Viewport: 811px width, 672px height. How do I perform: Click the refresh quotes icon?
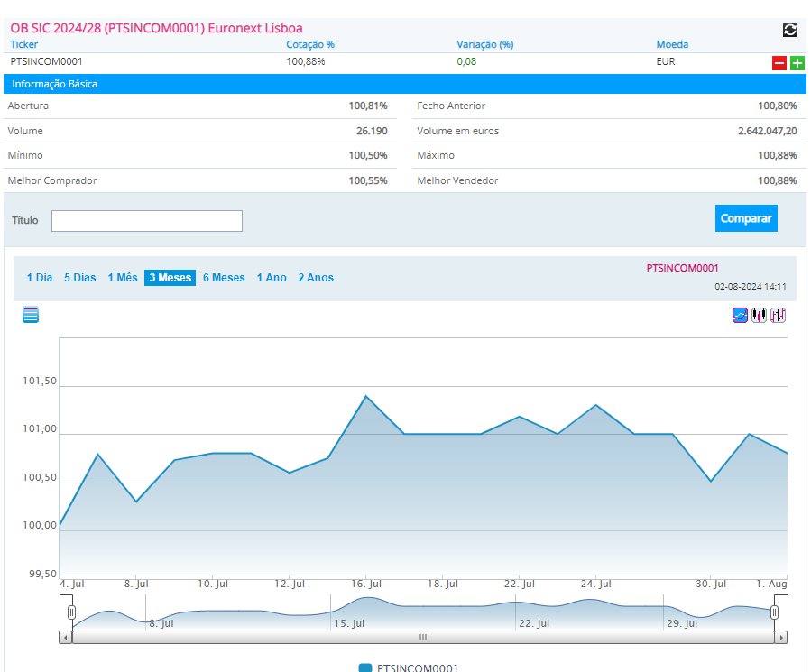point(789,30)
